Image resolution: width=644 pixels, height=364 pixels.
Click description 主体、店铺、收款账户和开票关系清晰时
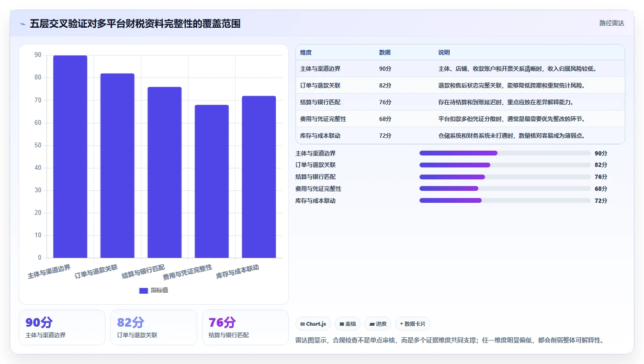[518, 69]
